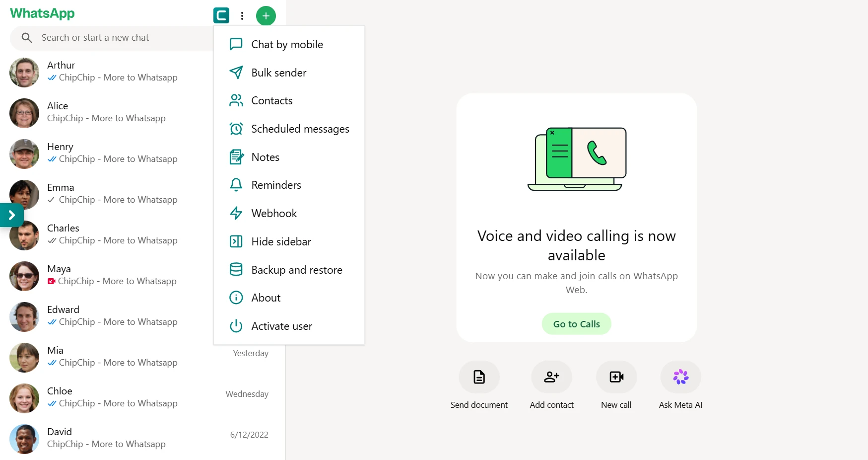Click the missed video call icon on Maya

click(52, 281)
